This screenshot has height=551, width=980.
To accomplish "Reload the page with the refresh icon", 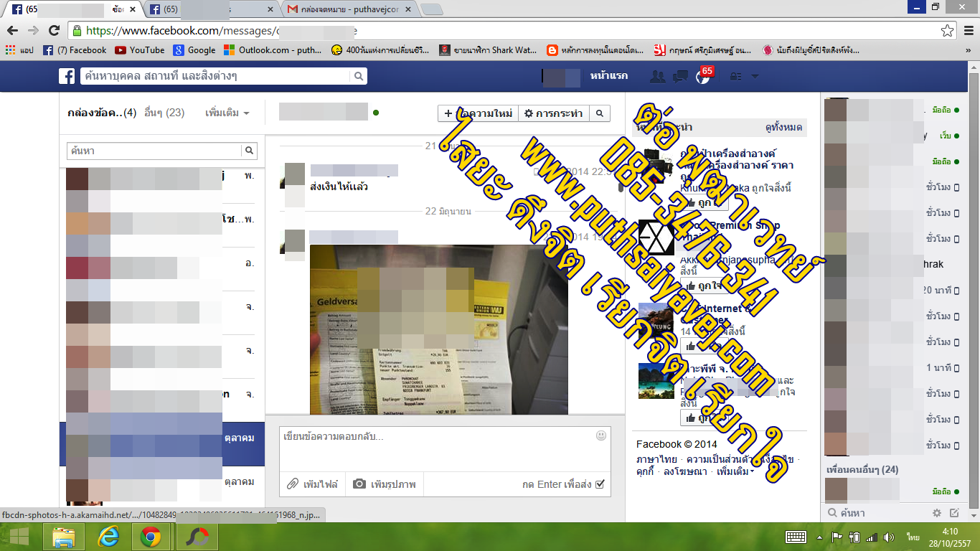I will pyautogui.click(x=54, y=31).
